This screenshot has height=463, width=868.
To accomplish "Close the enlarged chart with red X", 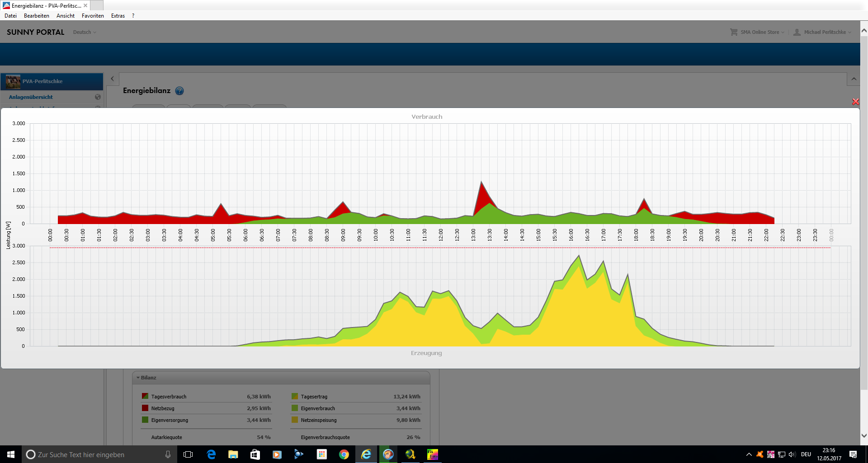I will (x=855, y=102).
